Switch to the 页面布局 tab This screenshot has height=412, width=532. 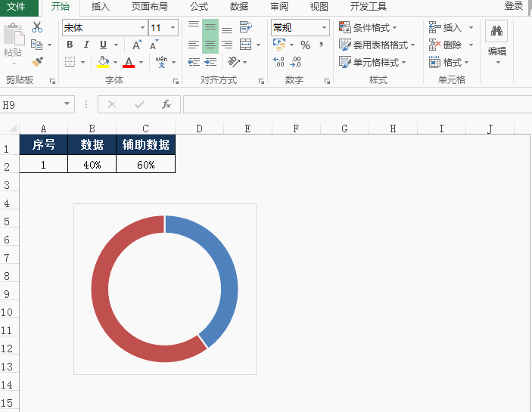point(149,7)
